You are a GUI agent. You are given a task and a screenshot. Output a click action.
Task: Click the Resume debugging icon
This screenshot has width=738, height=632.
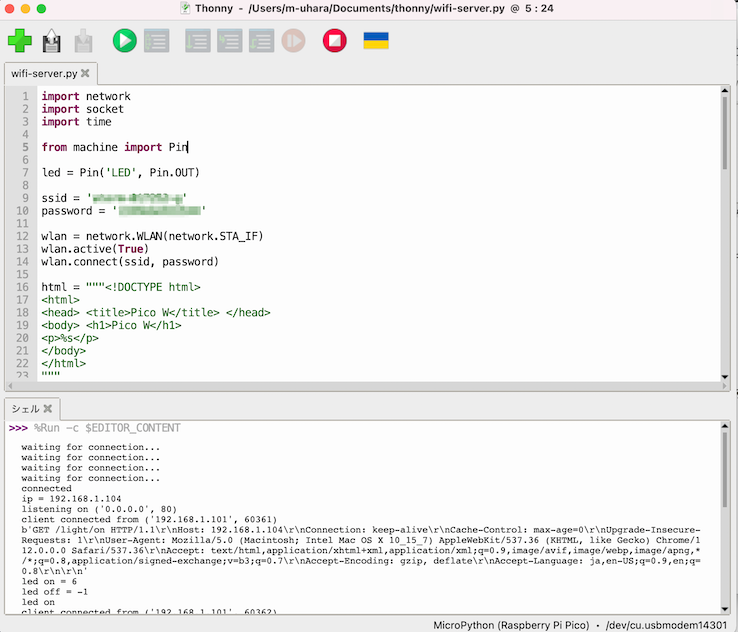(294, 40)
